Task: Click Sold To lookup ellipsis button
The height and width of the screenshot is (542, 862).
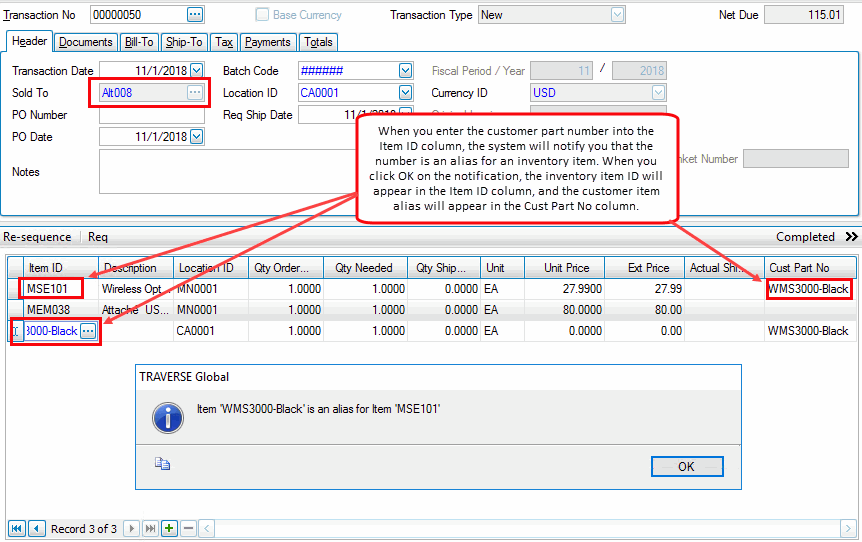Action: tap(195, 93)
